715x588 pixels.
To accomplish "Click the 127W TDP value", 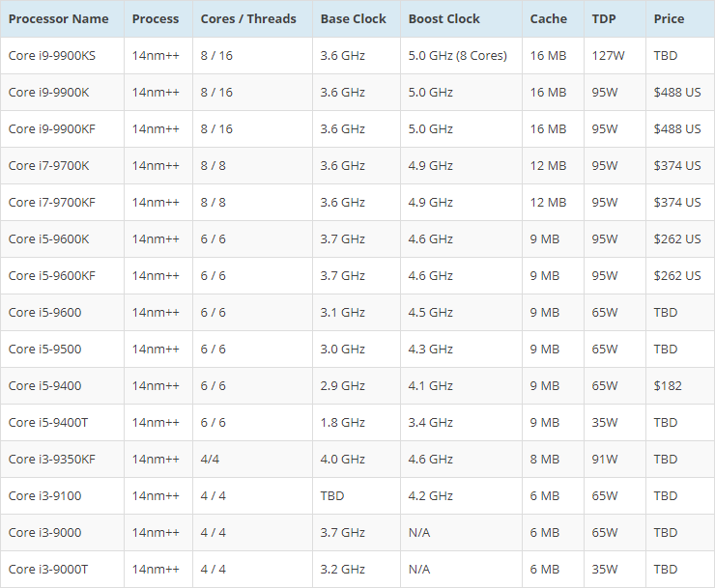I will point(608,56).
